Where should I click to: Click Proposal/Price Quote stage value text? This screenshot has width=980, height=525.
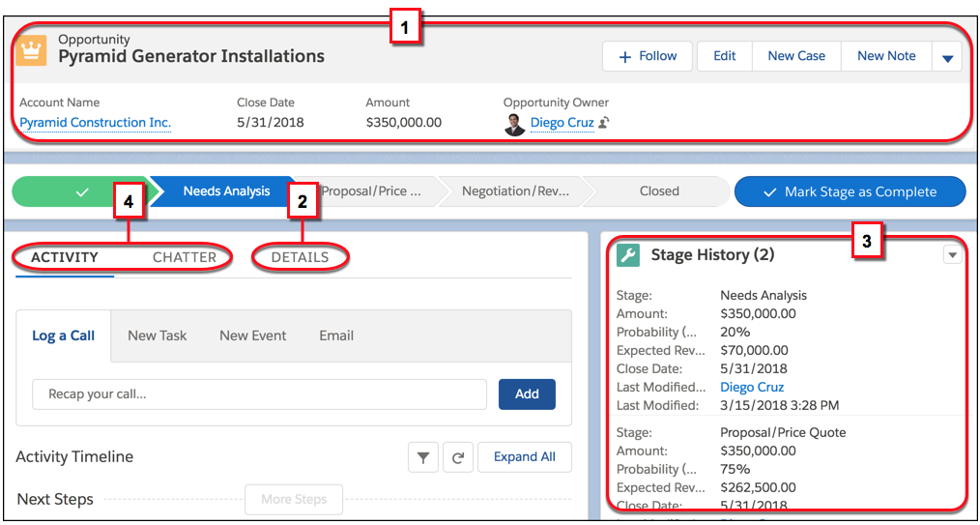coord(781,432)
